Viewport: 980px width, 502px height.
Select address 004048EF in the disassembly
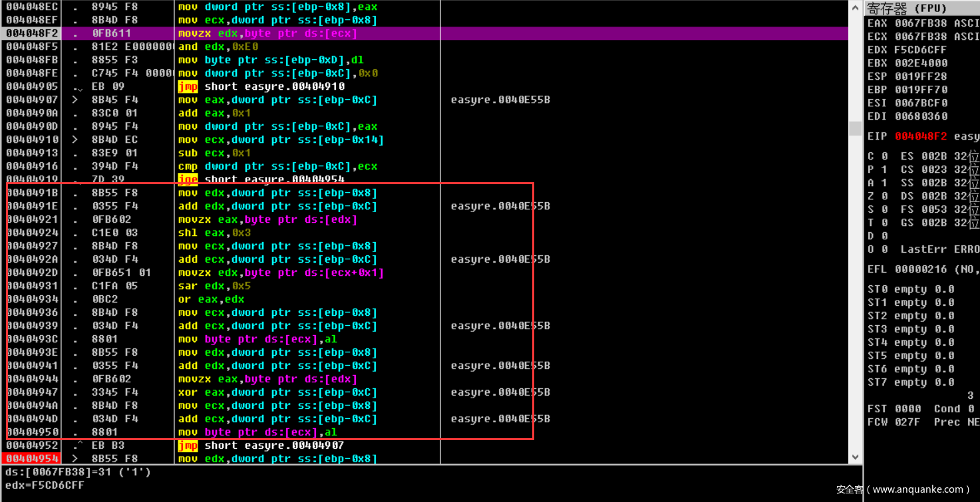[x=32, y=20]
